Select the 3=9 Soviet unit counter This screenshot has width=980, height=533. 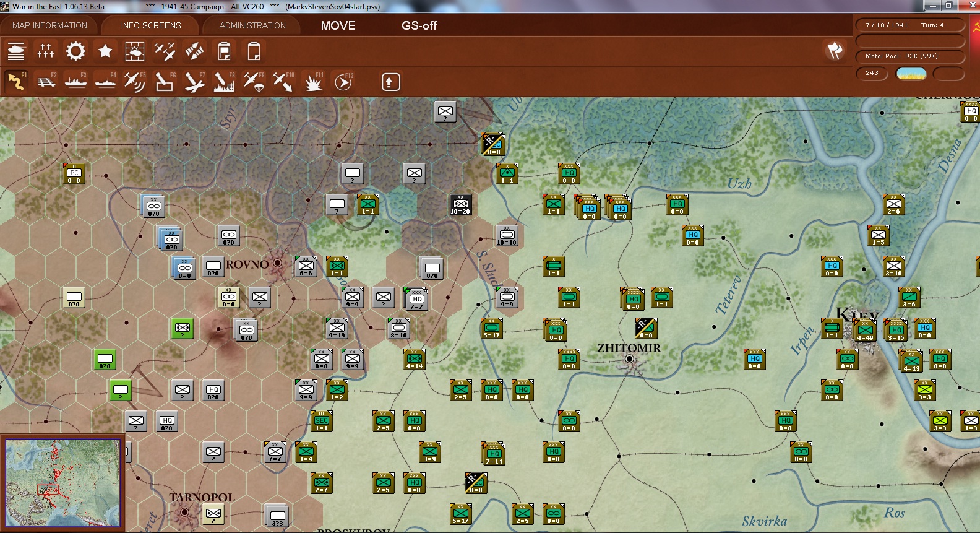(429, 452)
